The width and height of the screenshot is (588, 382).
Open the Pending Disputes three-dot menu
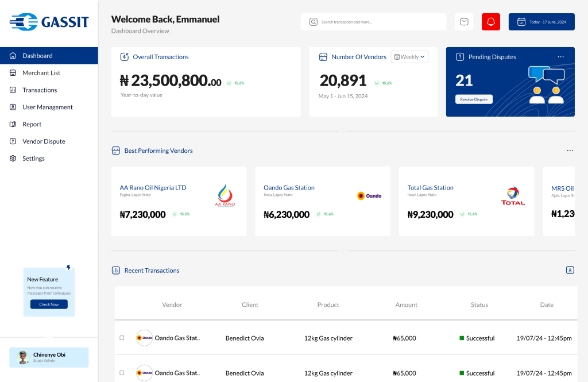coord(560,57)
